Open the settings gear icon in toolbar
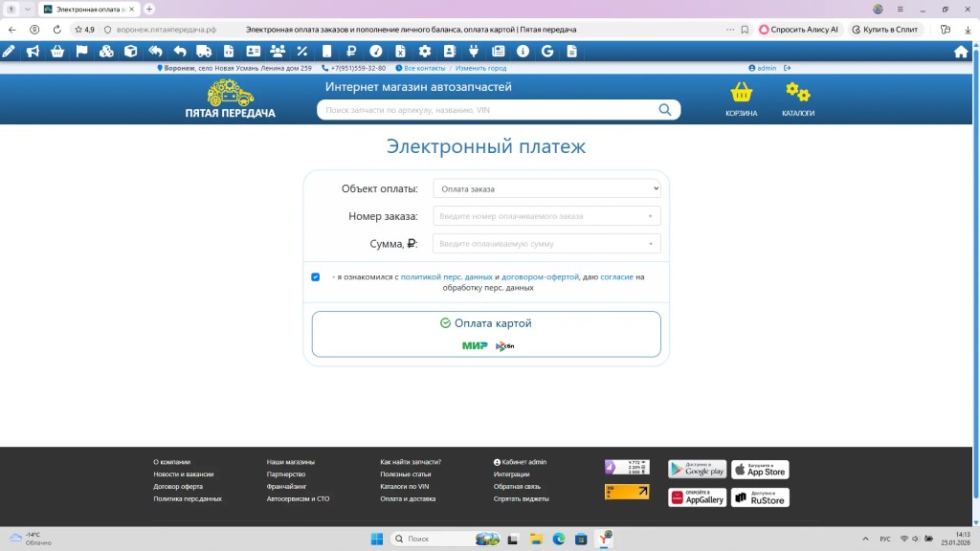980x551 pixels. click(425, 52)
